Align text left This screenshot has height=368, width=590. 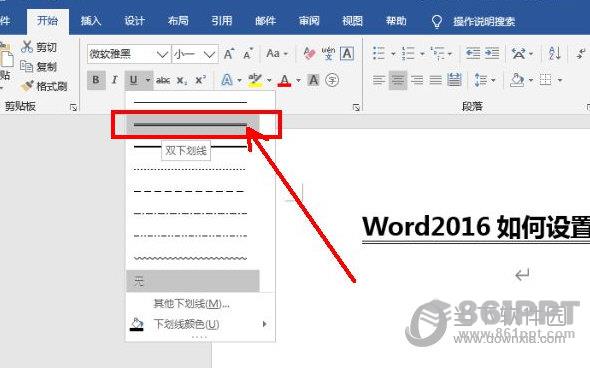tap(379, 80)
